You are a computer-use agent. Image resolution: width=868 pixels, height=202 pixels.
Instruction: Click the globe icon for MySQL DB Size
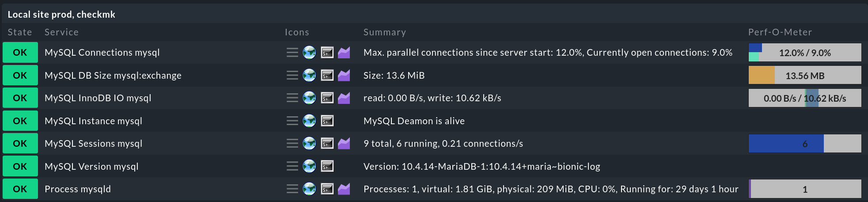[x=309, y=76]
